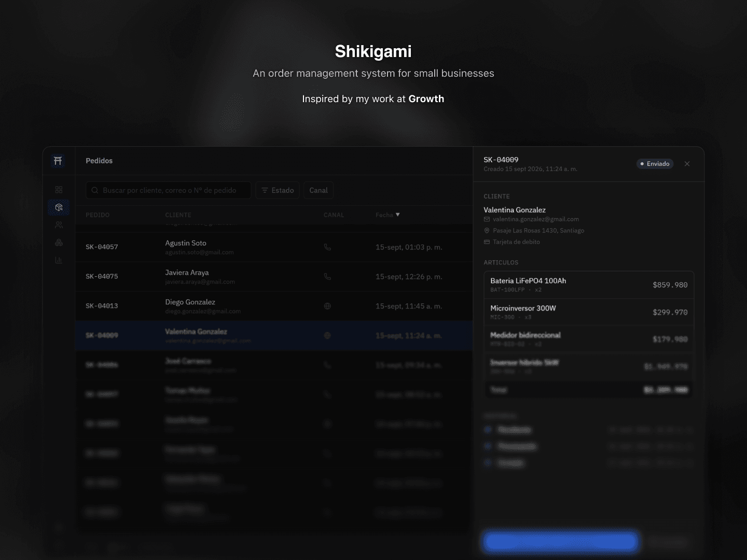Click the valentina.gonzalez@gmail.com email in panel
The image size is (747, 560).
[x=536, y=219]
